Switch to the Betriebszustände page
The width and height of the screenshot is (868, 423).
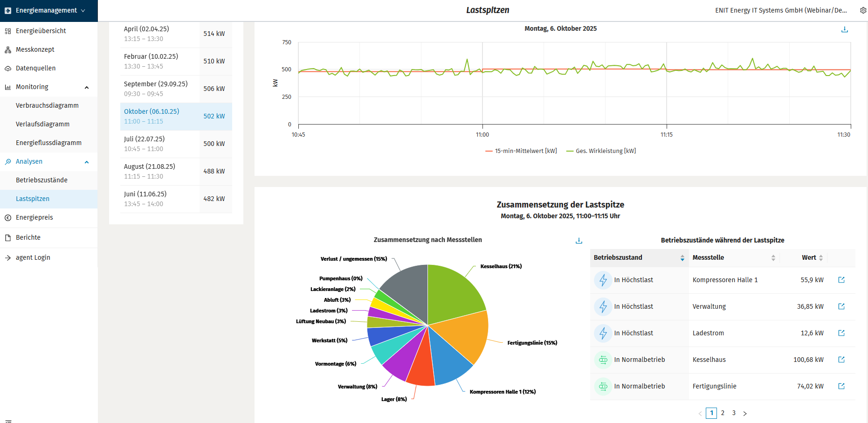point(41,180)
